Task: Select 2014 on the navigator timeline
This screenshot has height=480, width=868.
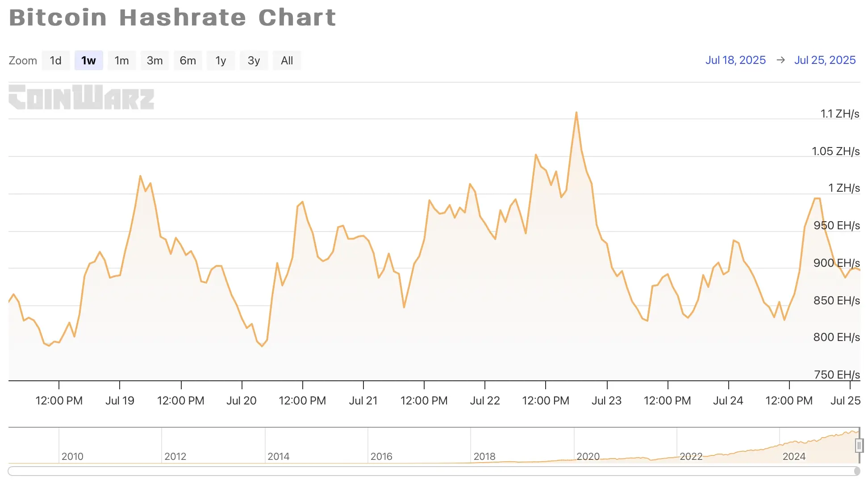Action: tap(278, 456)
